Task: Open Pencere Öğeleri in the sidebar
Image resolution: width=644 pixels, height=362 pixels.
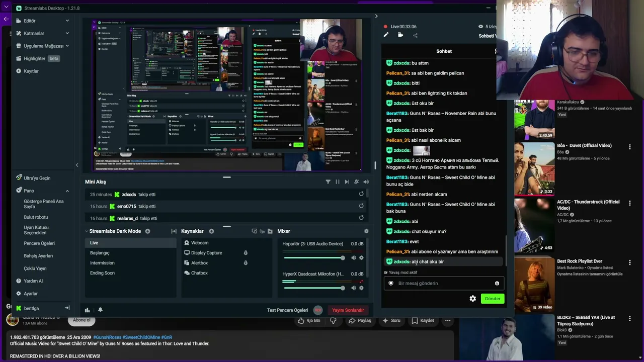Action: click(39, 243)
